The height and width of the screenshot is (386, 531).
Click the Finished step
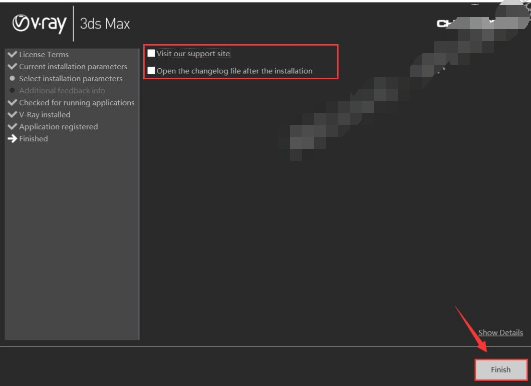click(x=34, y=138)
